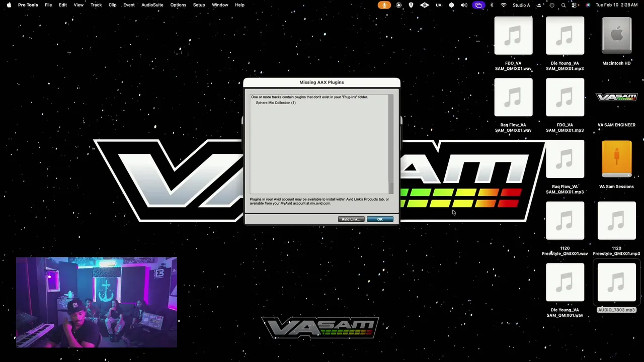Open the Event menu

[x=129, y=5]
